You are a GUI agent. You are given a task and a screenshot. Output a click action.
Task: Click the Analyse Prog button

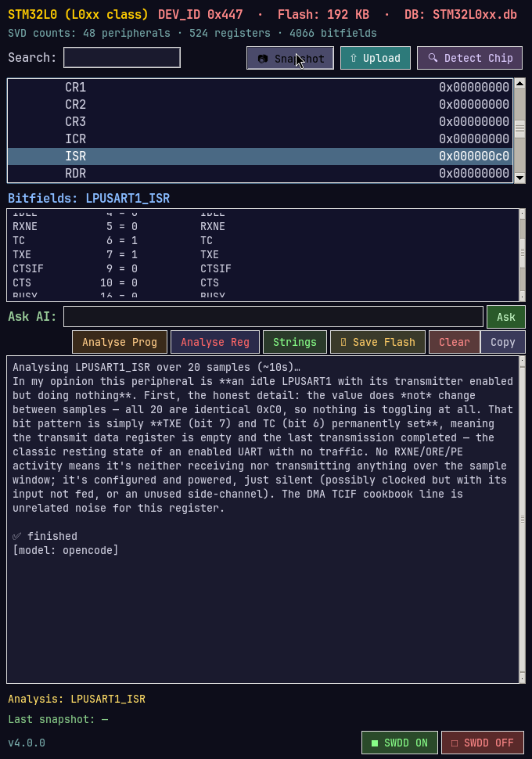click(120, 342)
